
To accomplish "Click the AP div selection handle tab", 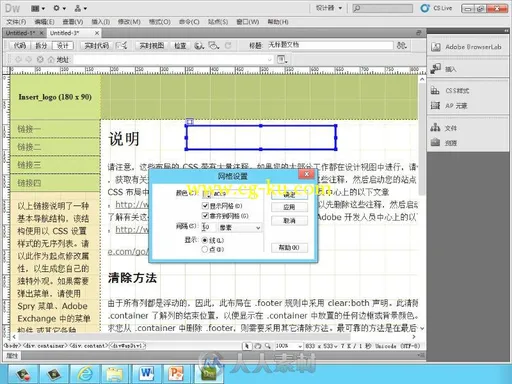I will point(189,122).
